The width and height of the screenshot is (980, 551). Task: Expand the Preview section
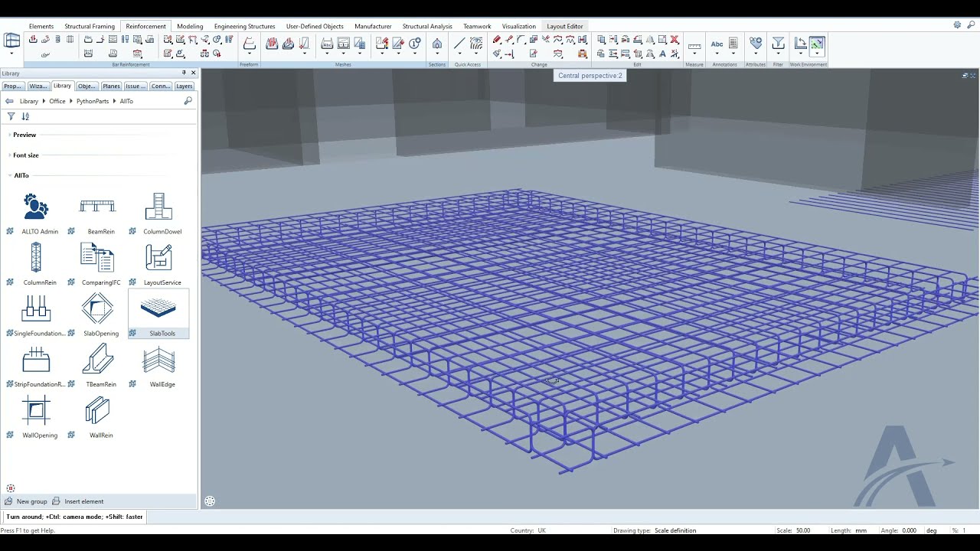click(x=24, y=135)
